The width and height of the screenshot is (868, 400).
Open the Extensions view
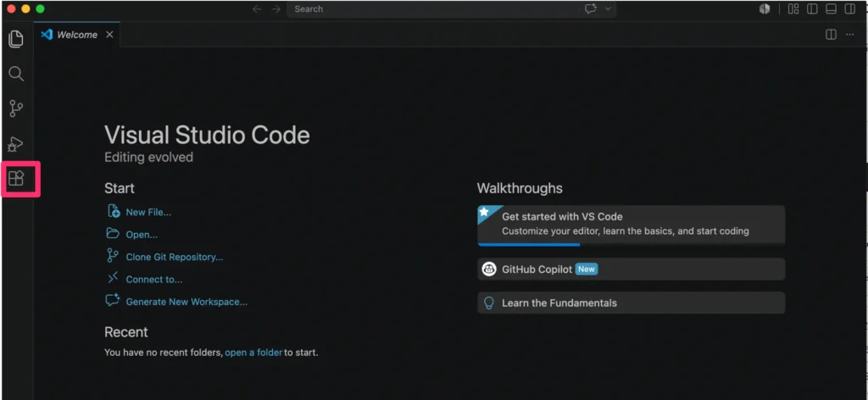click(x=16, y=179)
